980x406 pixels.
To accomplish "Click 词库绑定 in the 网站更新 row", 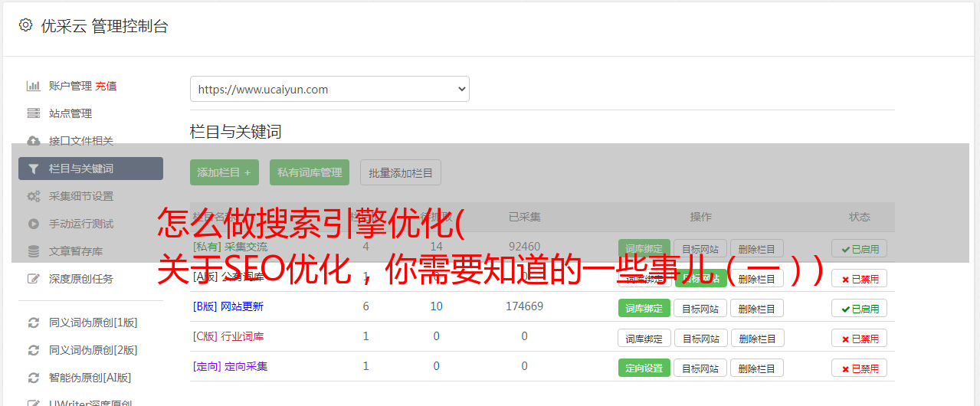I will [644, 308].
